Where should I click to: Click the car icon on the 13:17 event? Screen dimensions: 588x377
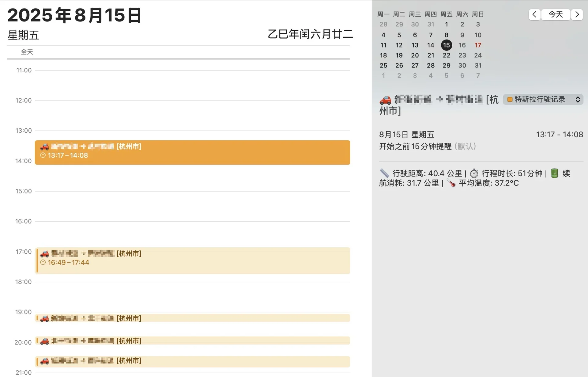click(44, 147)
